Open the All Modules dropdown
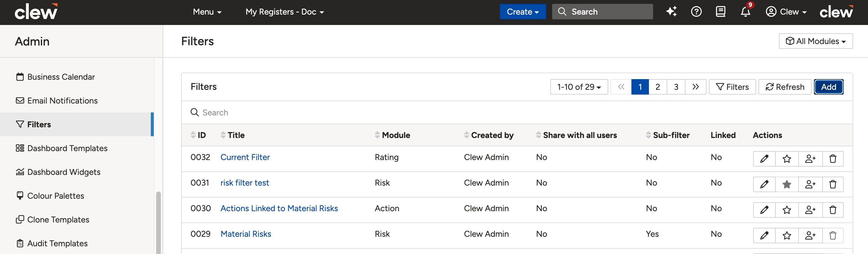868x254 pixels. coord(816,41)
